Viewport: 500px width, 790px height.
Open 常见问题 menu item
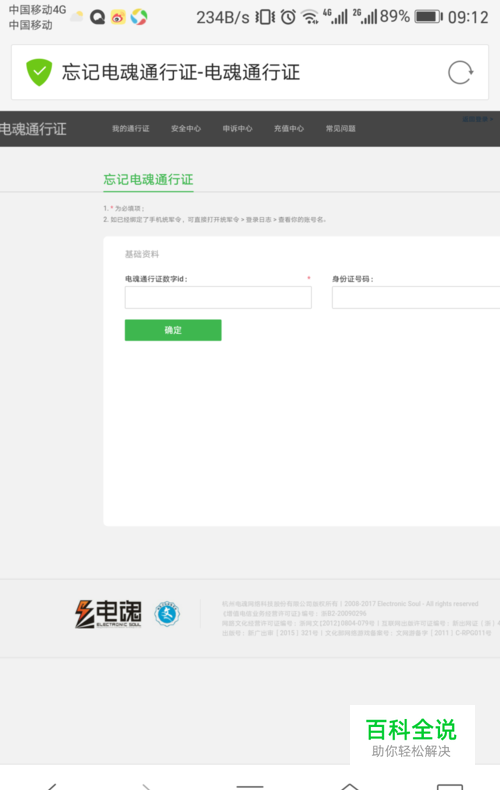[x=341, y=128]
